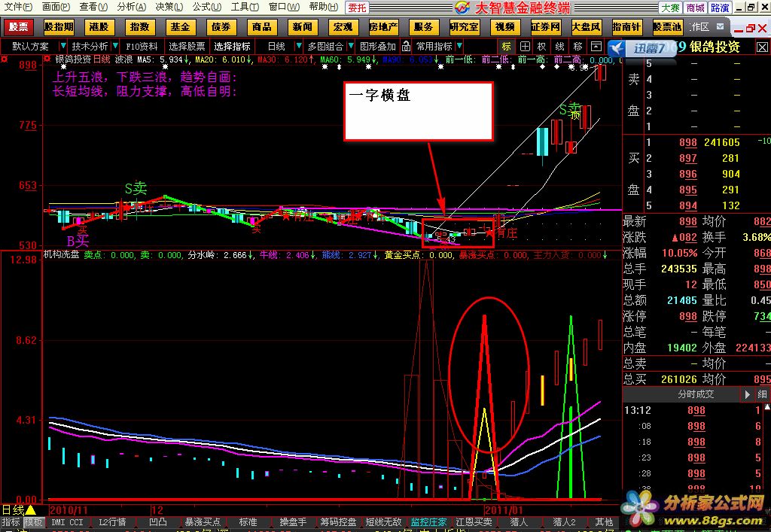Click the small gear icon before 银鸽投资日线
771x532 pixels.
pos(47,59)
